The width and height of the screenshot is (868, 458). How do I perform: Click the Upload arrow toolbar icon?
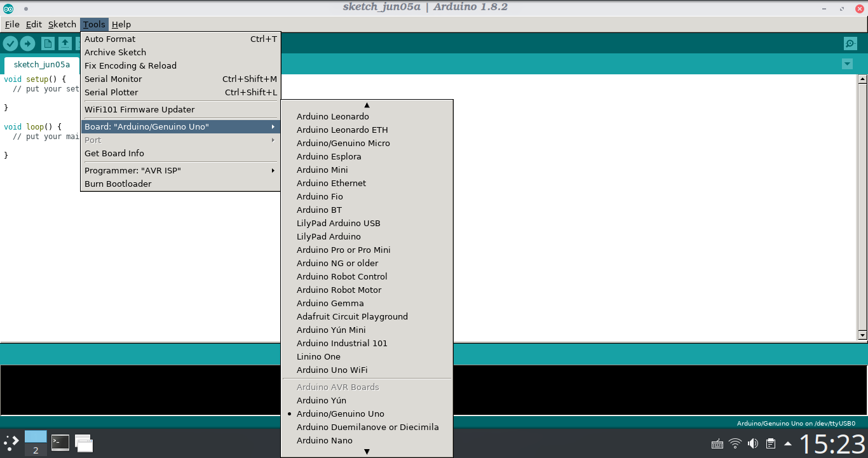click(x=27, y=43)
